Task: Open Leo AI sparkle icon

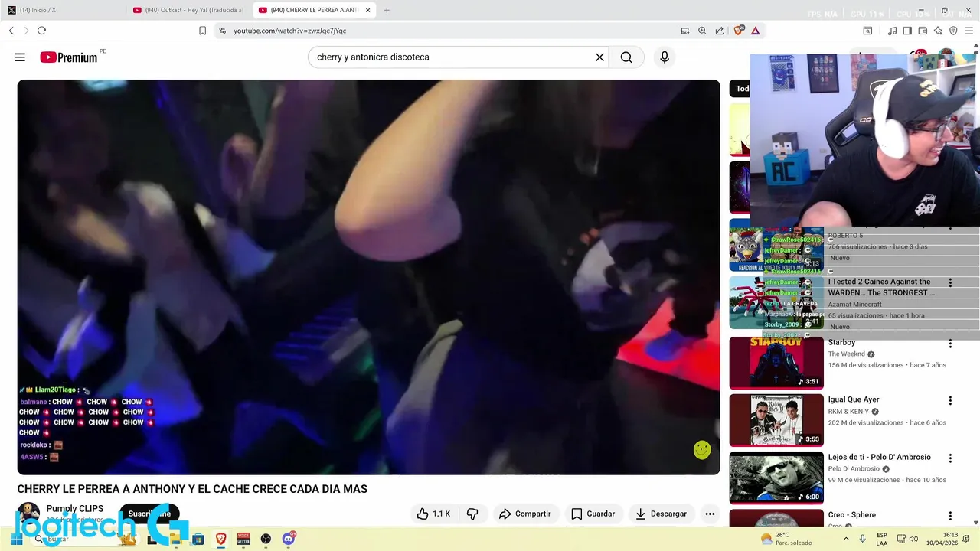Action: pyautogui.click(x=938, y=31)
